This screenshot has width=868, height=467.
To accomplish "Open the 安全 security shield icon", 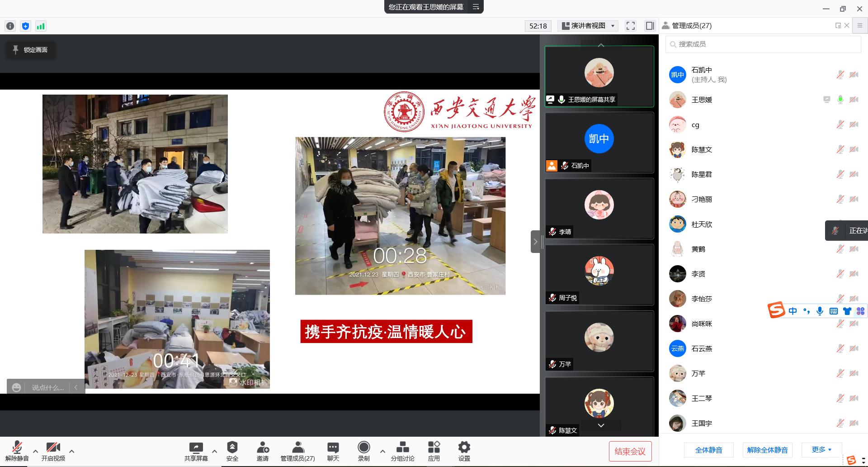I will click(232, 448).
